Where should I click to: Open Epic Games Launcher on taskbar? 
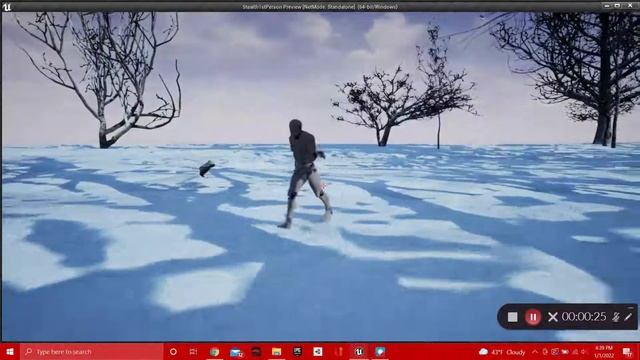pos(297,351)
